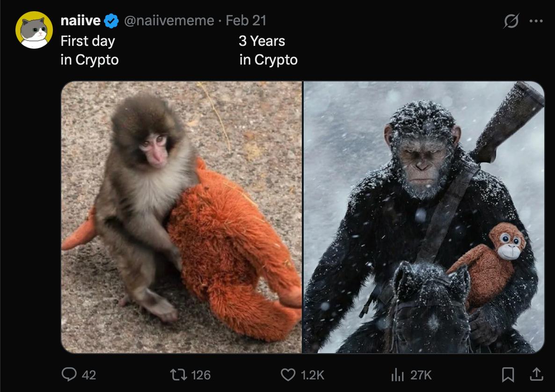Click the like count 1.2K

[x=312, y=375]
